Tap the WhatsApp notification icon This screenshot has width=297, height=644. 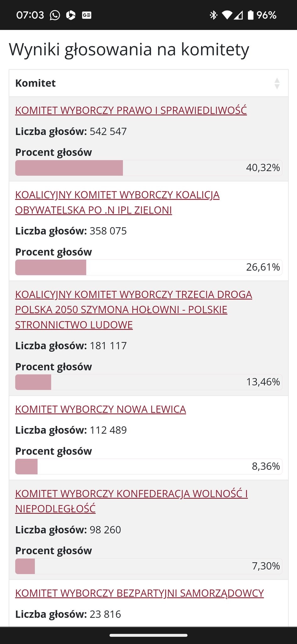click(x=55, y=15)
